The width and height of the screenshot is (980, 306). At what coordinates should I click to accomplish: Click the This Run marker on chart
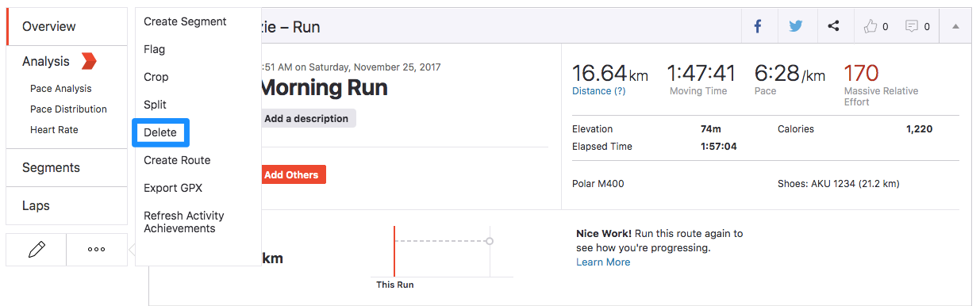pos(394,285)
